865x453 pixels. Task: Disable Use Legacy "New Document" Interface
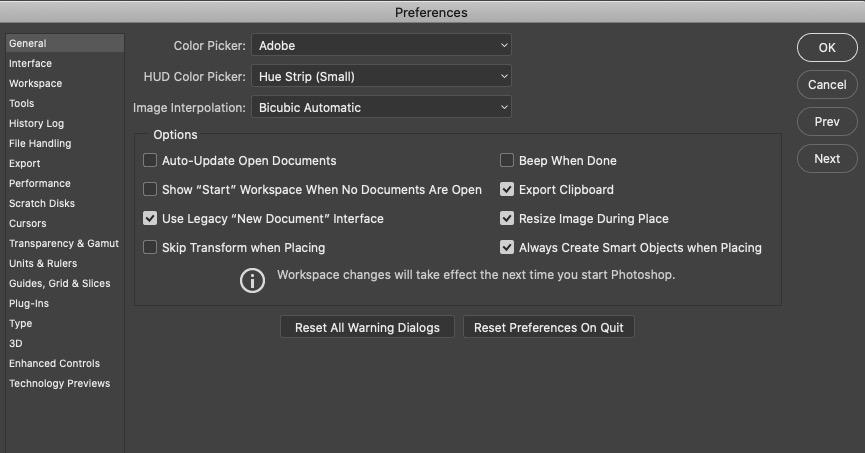pos(150,218)
